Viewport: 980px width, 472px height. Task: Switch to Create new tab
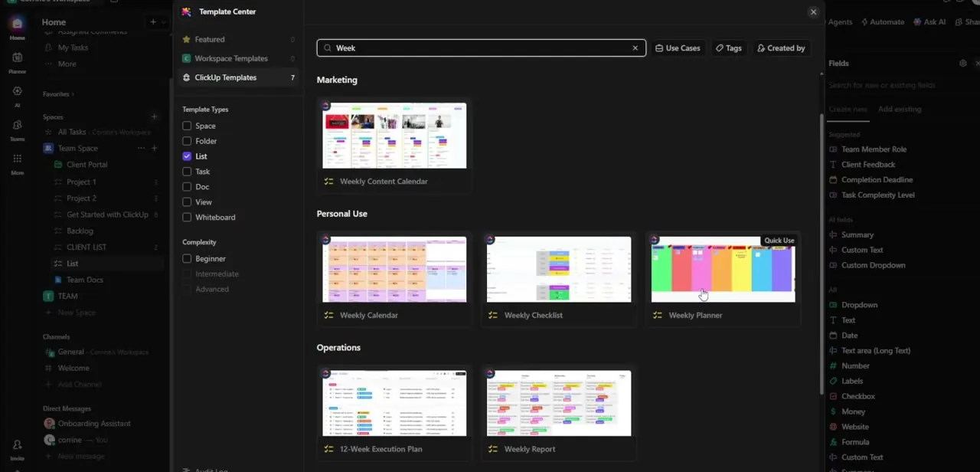pos(848,110)
